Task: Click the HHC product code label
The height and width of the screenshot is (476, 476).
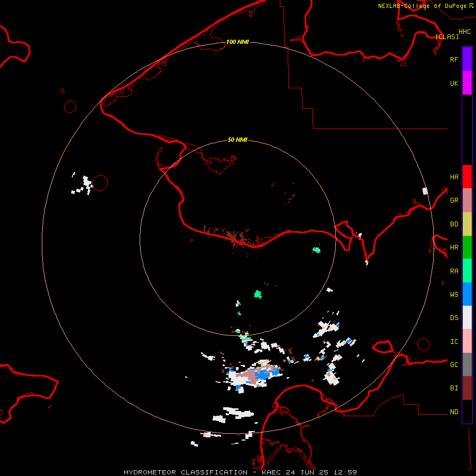Action: (464, 32)
